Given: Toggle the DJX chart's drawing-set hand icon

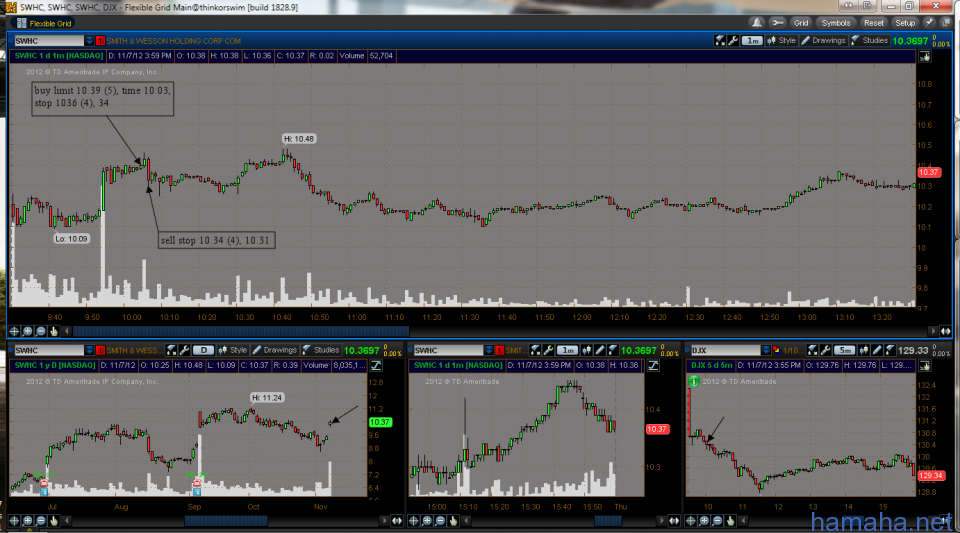Looking at the screenshot, I should click(924, 366).
